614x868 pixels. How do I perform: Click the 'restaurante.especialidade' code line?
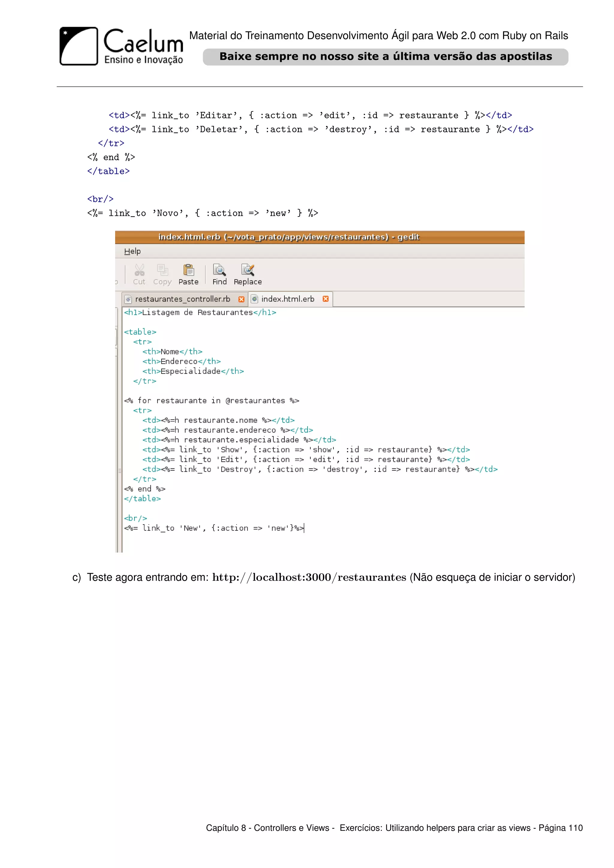pyautogui.click(x=239, y=440)
